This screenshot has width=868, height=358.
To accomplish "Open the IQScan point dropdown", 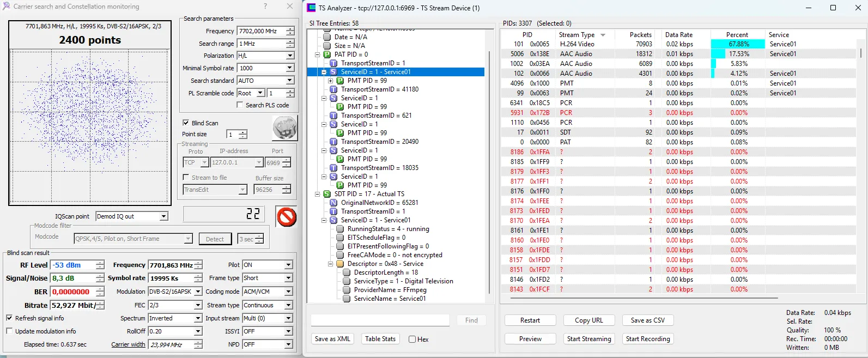I will [163, 216].
